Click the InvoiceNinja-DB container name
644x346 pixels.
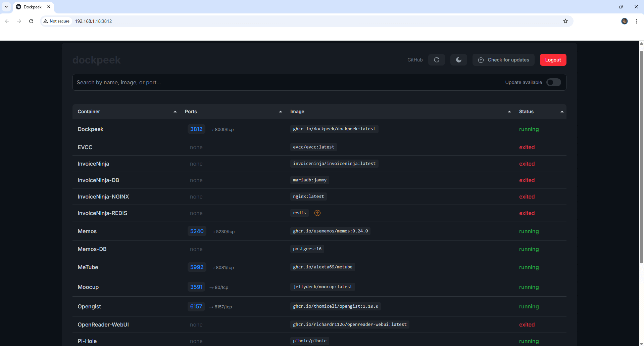tap(98, 180)
